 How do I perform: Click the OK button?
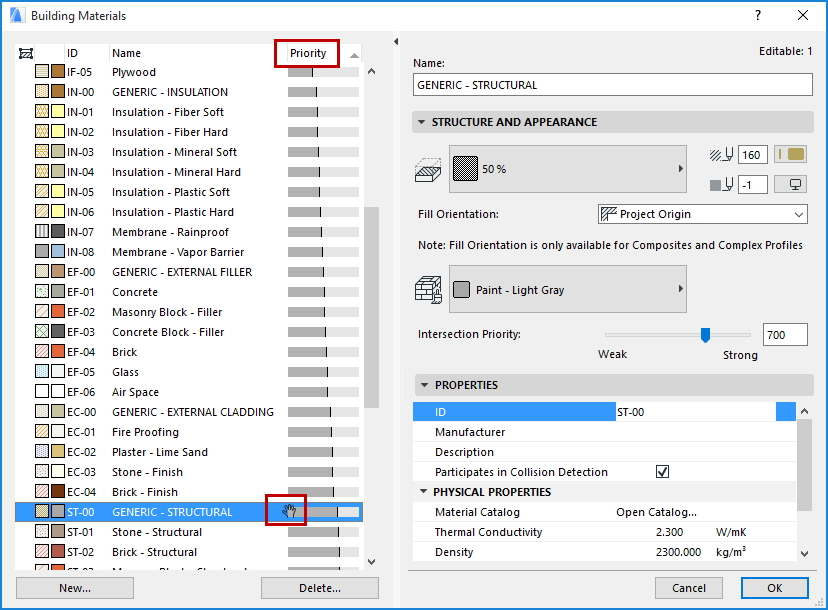pyautogui.click(x=775, y=588)
